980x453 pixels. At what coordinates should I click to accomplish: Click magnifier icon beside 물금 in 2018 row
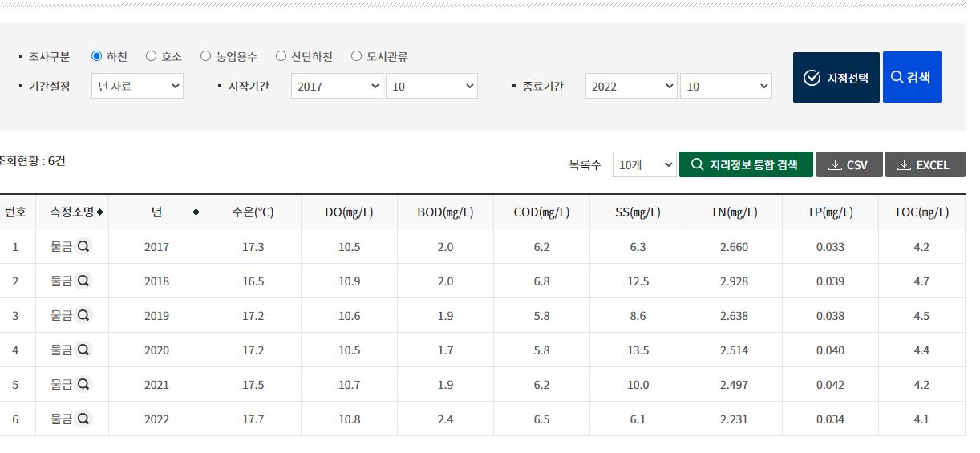point(83,281)
